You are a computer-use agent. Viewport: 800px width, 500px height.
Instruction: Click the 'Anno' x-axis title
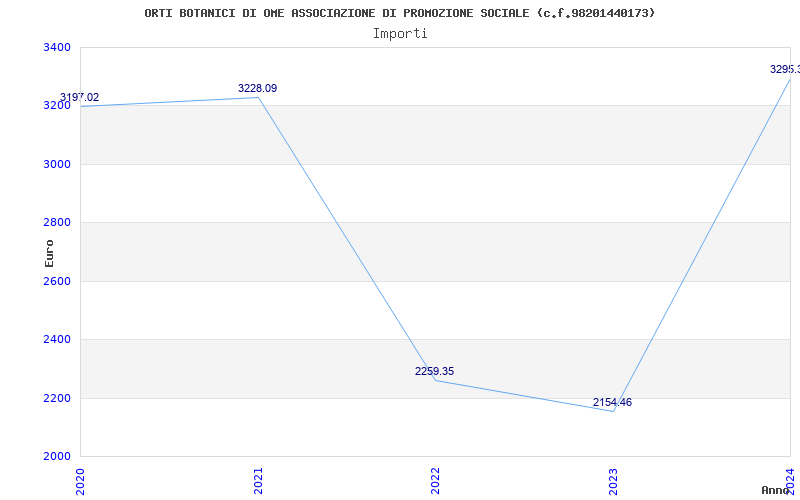coord(776,490)
